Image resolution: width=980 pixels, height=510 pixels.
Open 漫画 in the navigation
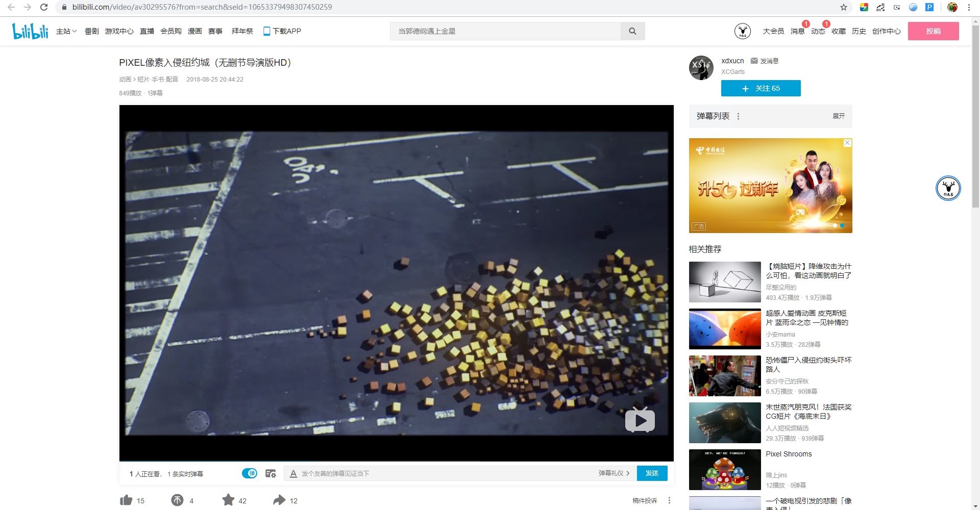click(195, 31)
